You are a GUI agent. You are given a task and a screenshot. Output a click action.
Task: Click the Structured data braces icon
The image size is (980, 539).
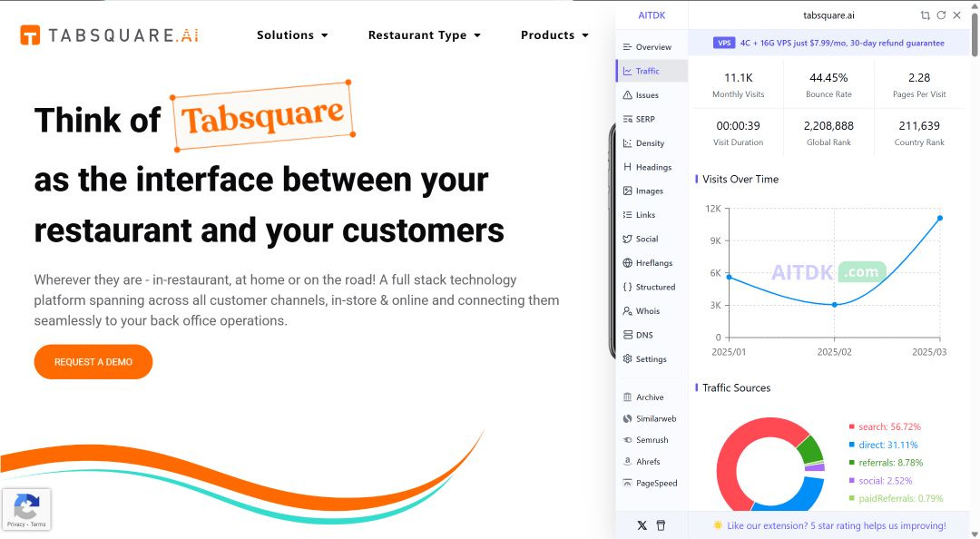(x=628, y=287)
